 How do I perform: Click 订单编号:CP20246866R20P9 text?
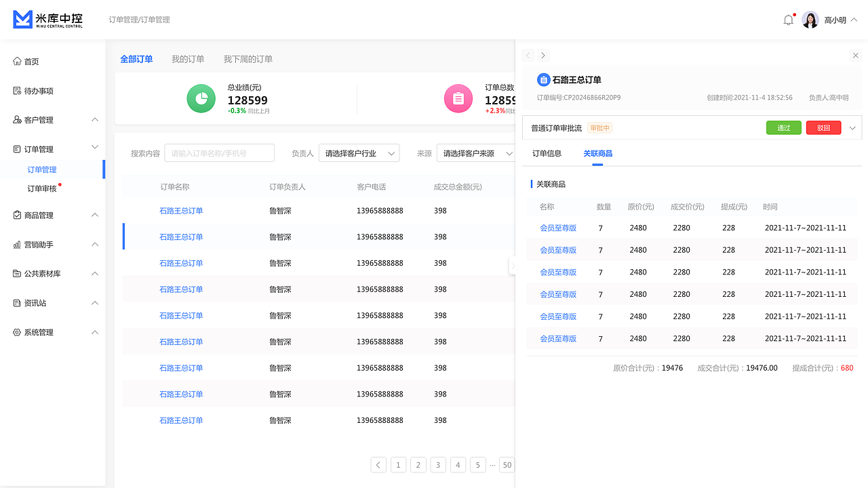coord(578,98)
